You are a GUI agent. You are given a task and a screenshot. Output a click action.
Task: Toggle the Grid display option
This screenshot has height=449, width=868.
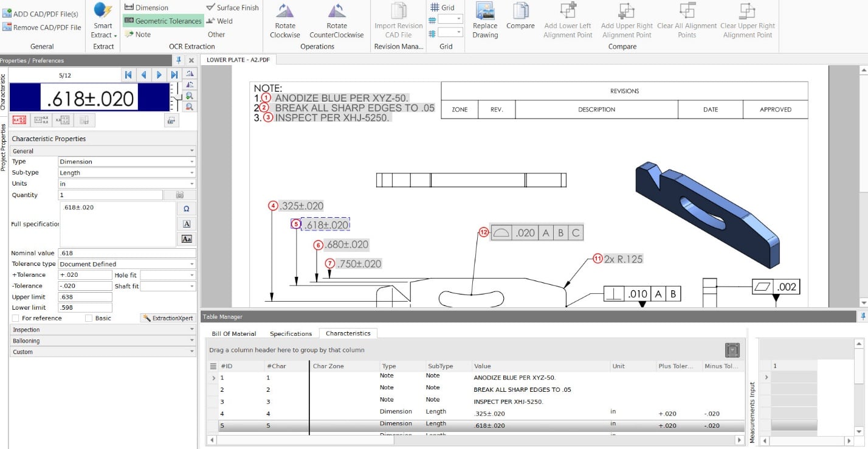tap(443, 7)
